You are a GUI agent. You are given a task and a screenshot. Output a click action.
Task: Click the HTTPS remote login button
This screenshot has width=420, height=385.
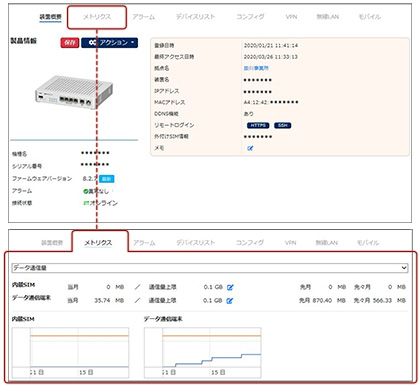point(258,125)
